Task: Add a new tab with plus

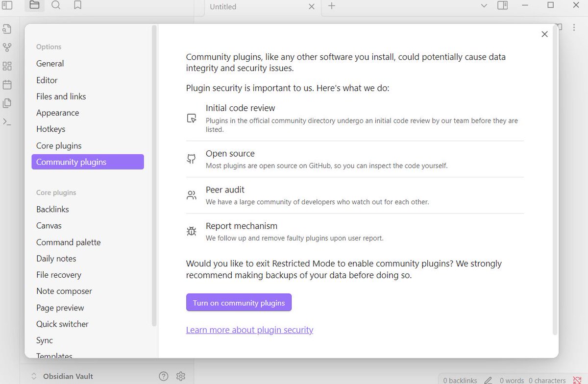Action: 332,6
